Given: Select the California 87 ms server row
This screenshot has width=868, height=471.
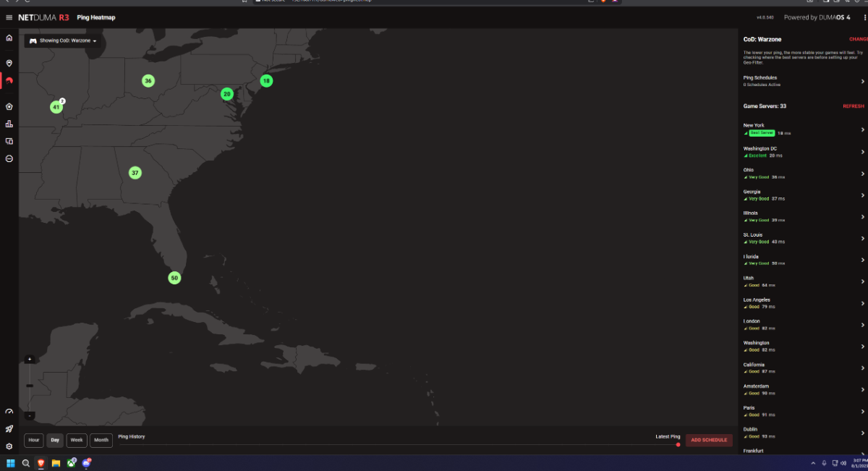Looking at the screenshot, I should (x=803, y=368).
